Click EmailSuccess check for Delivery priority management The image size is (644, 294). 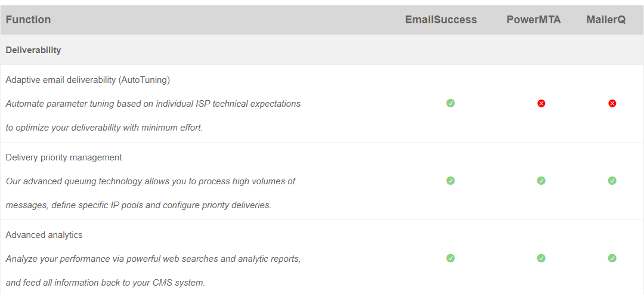(x=451, y=181)
